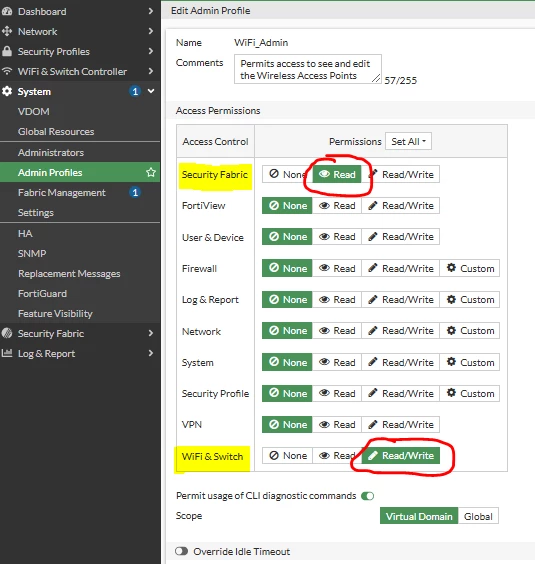
Task: Open the Administrators page
Action: pos(51,153)
